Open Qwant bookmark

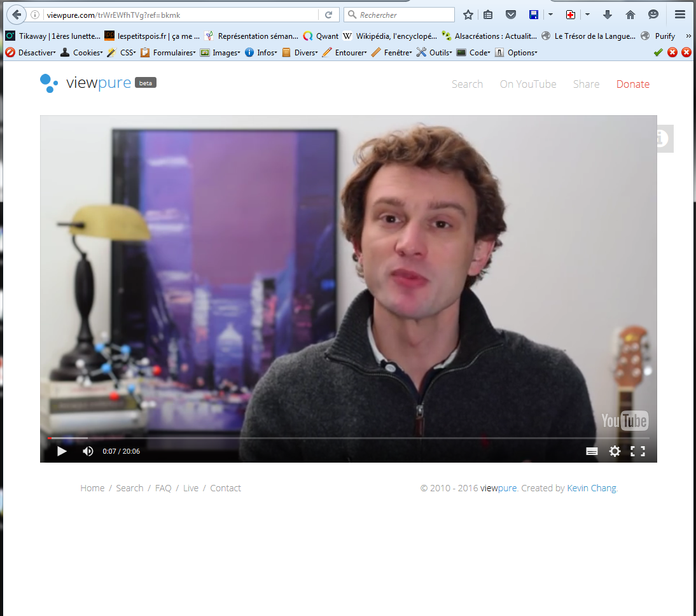point(321,36)
